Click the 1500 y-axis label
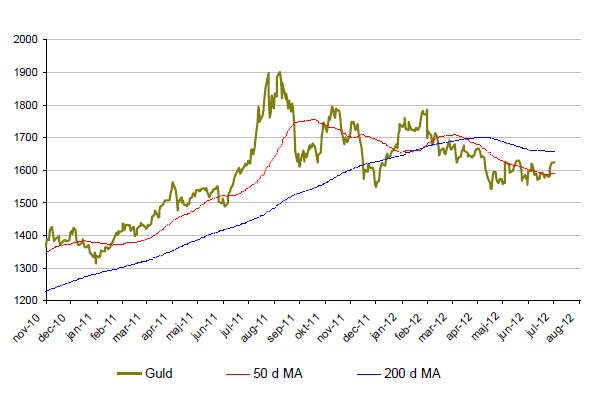602x403 pixels. [x=26, y=203]
